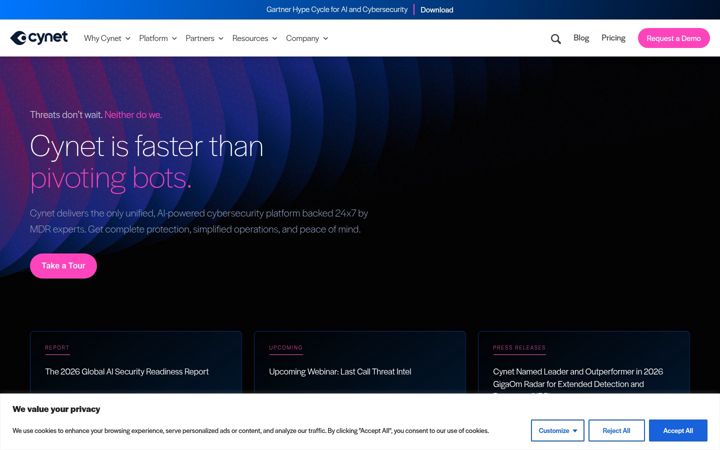Click the 'We value your privacy' heading

(56, 409)
